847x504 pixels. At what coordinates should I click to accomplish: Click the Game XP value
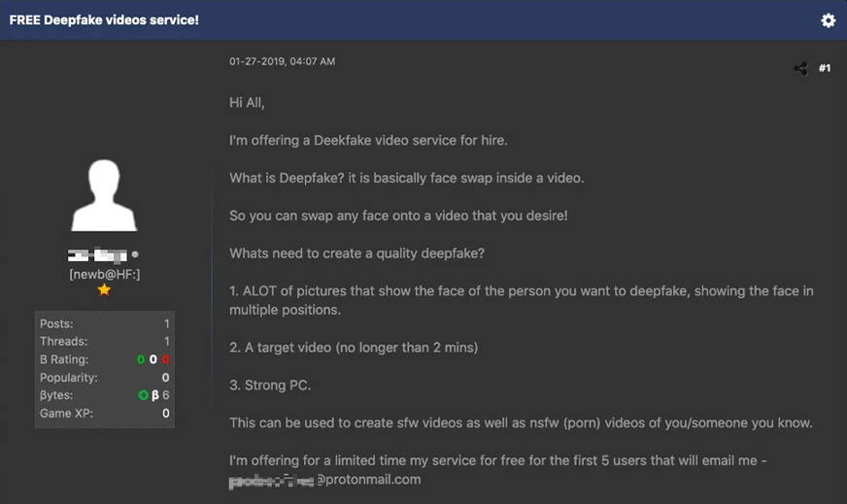pos(166,414)
